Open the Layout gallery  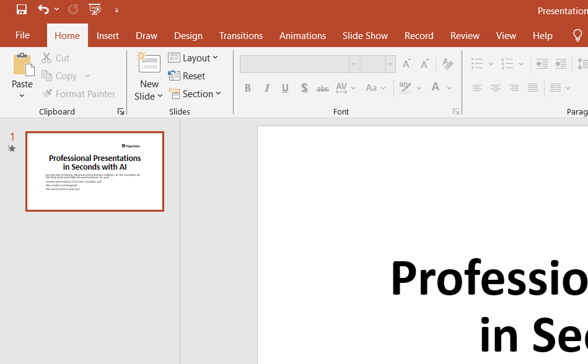coord(195,58)
